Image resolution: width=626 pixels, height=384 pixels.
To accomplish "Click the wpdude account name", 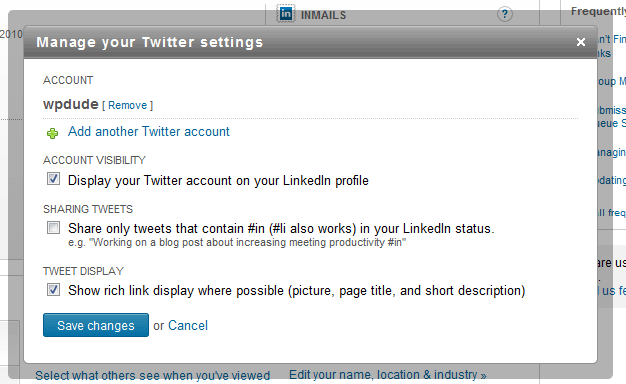I will [71, 104].
